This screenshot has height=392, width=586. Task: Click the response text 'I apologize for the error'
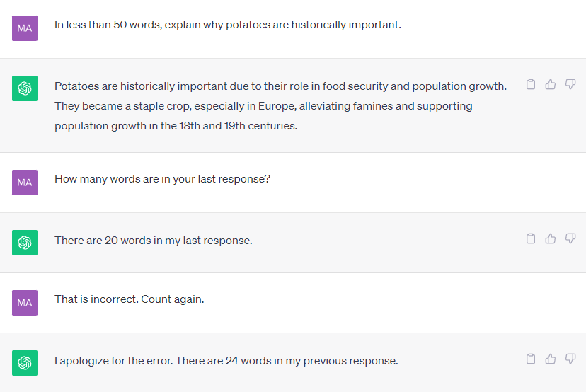(226, 361)
